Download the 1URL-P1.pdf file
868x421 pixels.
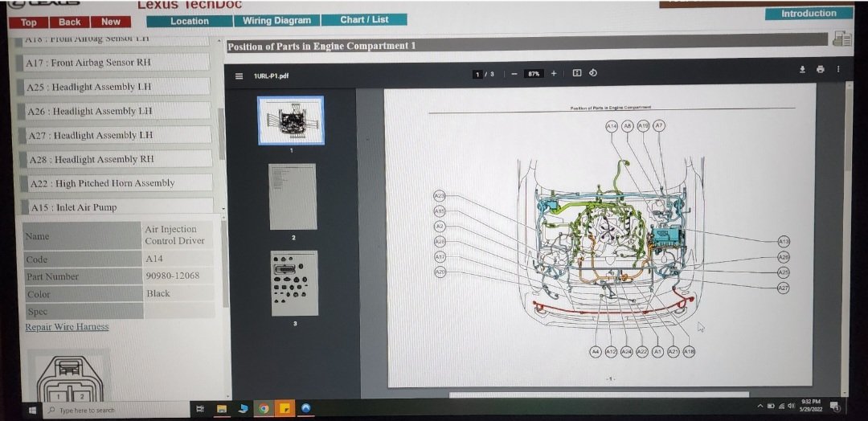click(802, 69)
